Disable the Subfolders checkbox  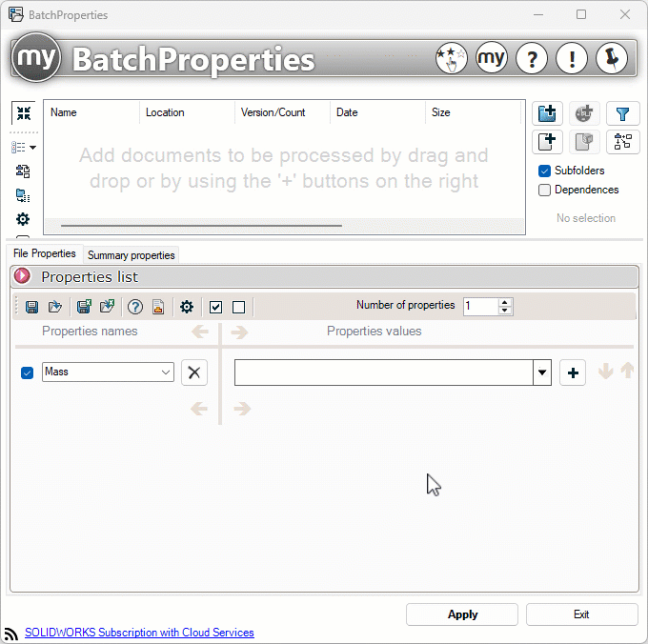pyautogui.click(x=545, y=171)
